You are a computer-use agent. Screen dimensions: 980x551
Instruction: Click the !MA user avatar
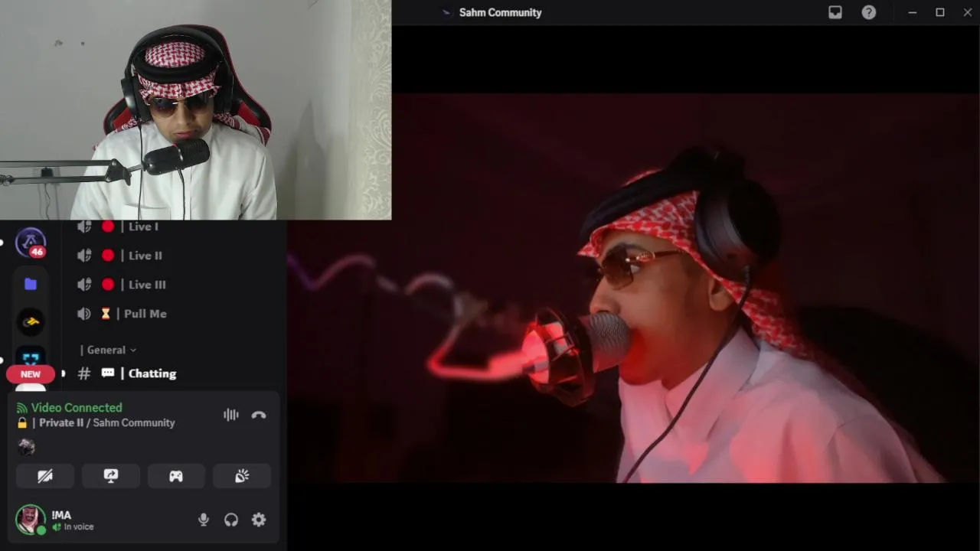point(31,520)
